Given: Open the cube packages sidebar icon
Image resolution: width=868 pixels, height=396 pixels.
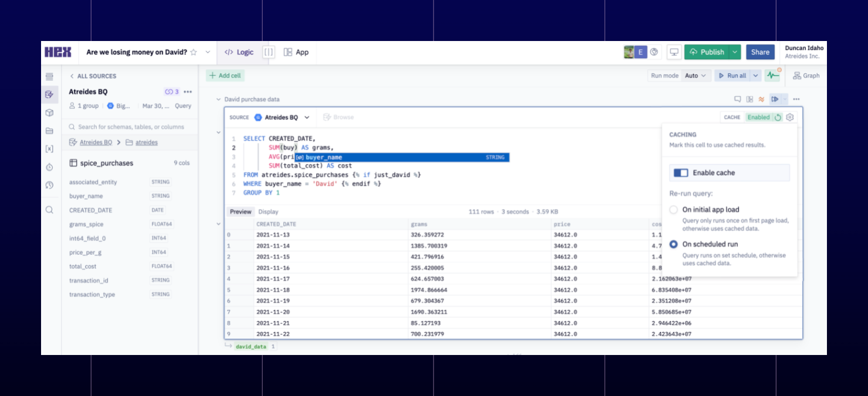Looking at the screenshot, I should 49,112.
